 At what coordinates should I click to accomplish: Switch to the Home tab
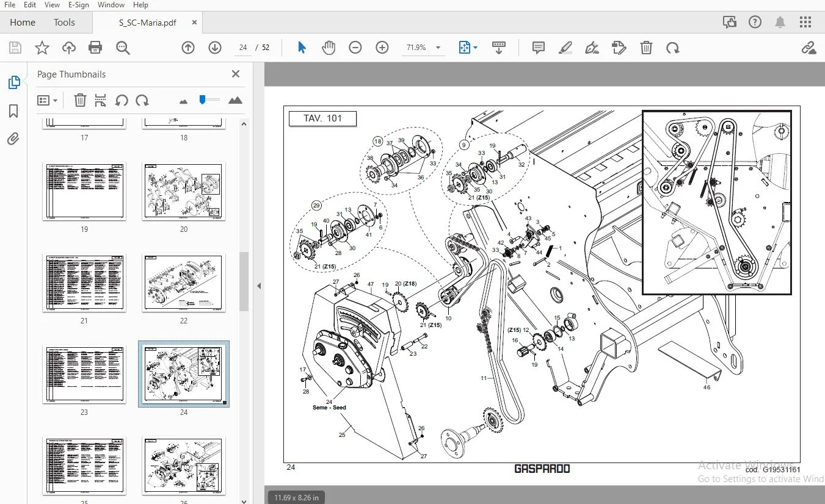pyautogui.click(x=23, y=23)
